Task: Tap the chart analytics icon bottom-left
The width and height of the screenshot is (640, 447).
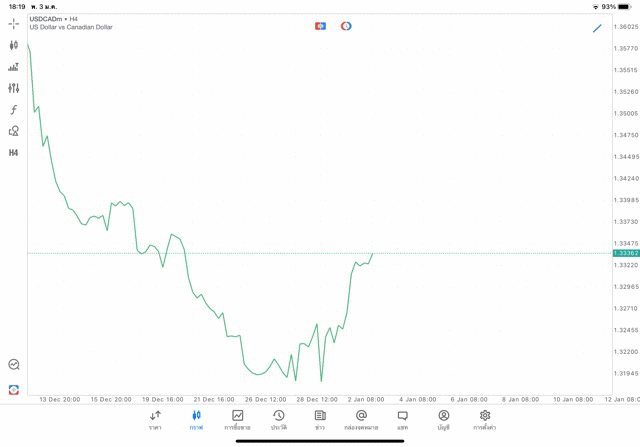Action: tap(13, 365)
